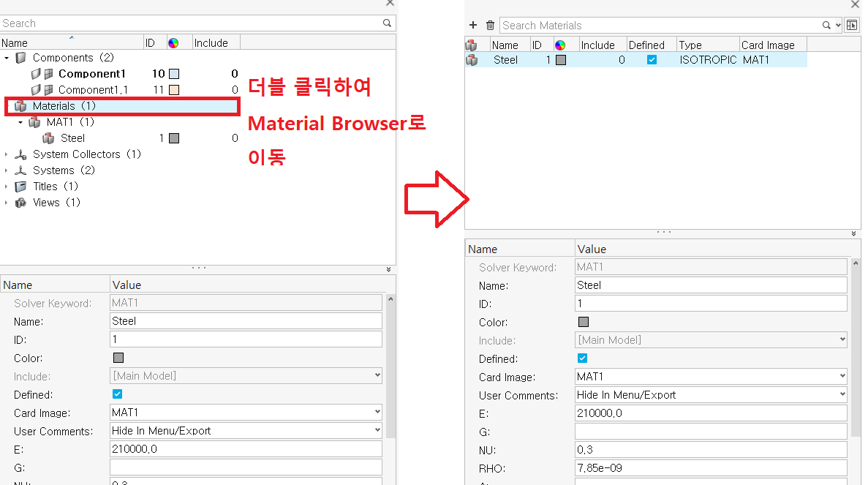Image resolution: width=868 pixels, height=485 pixels.
Task: Collapse the Components tree node
Action: 7,58
